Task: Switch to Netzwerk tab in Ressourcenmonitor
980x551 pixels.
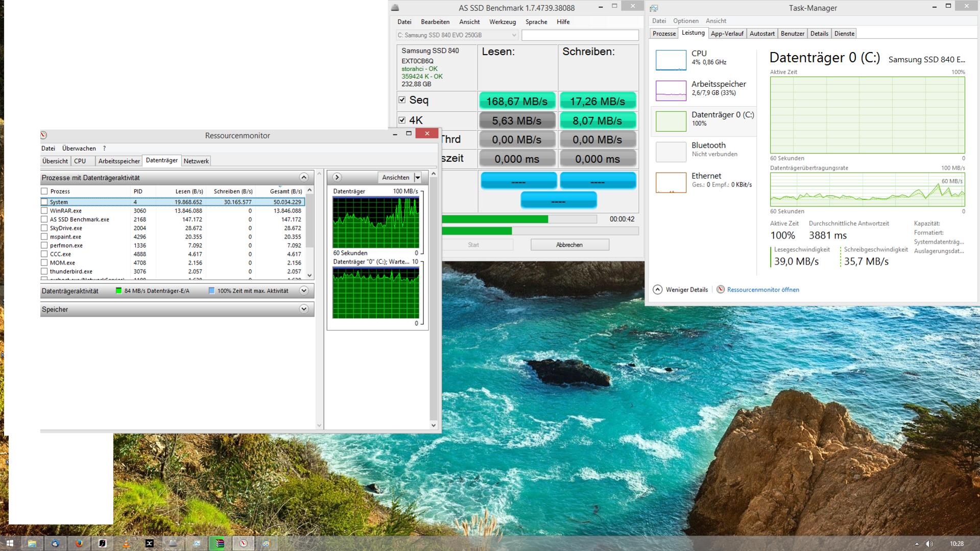Action: [196, 161]
